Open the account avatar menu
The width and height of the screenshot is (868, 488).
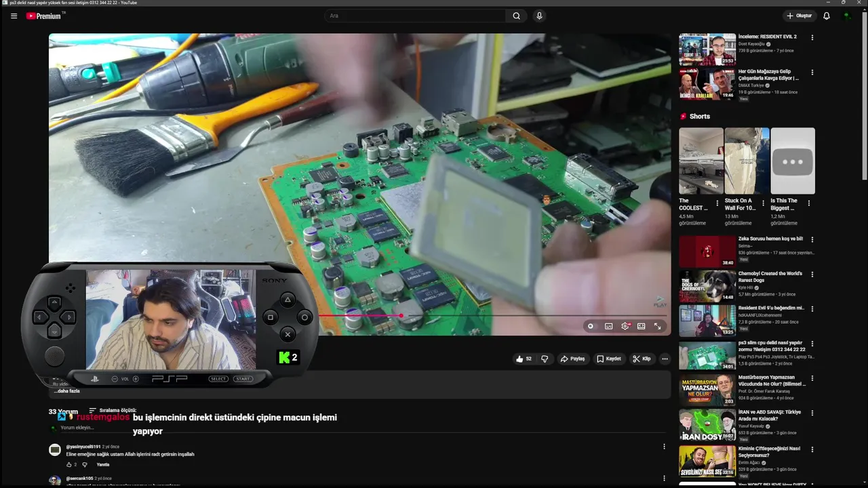(x=847, y=16)
